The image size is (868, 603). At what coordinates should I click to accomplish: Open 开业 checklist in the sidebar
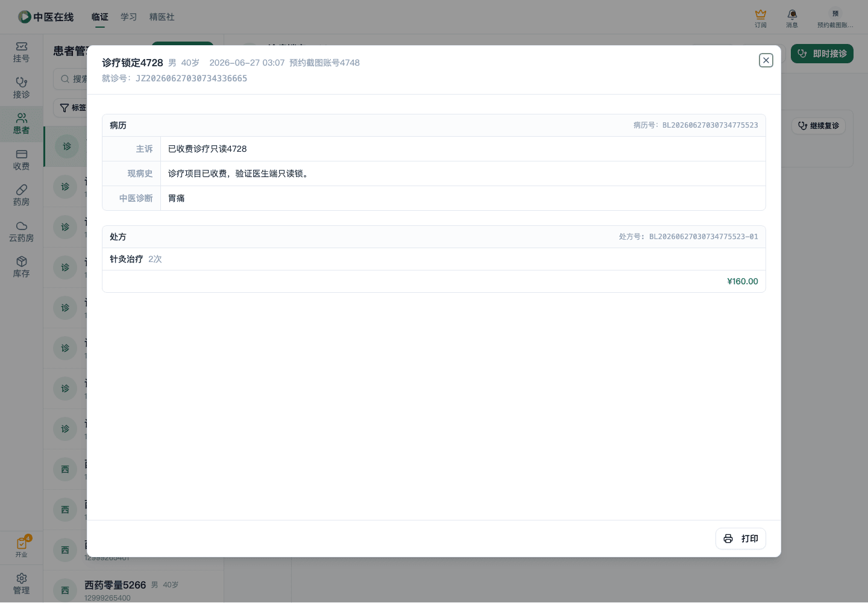(22, 547)
